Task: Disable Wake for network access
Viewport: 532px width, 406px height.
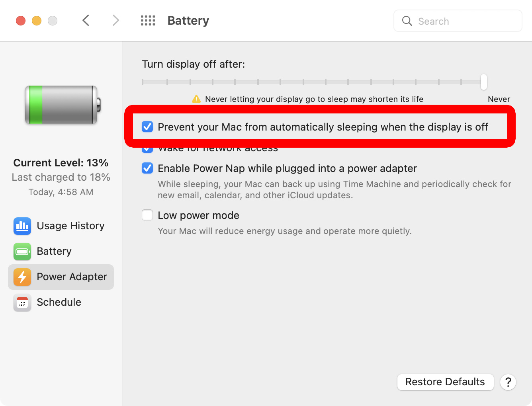Action: pos(147,148)
